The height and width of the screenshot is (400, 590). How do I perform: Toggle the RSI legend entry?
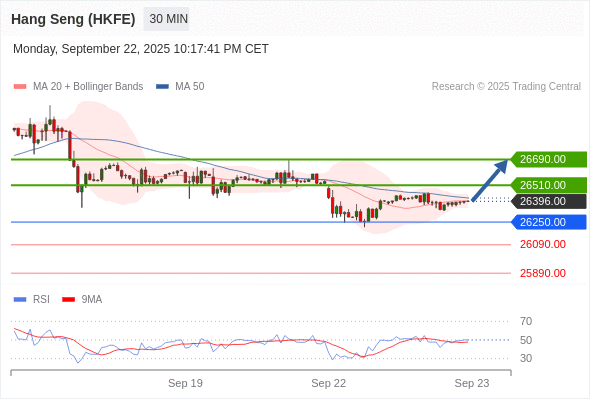pyautogui.click(x=32, y=300)
